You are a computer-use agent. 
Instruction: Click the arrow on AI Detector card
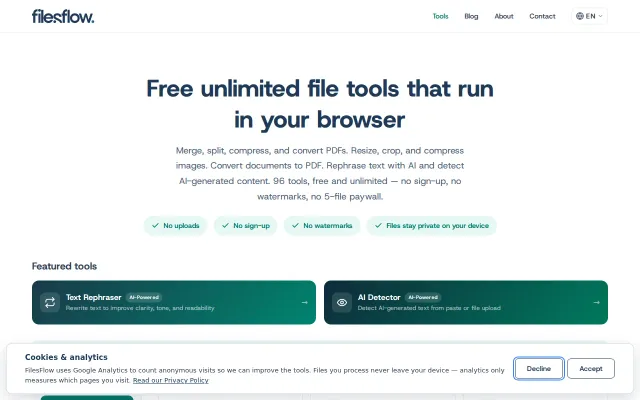pyautogui.click(x=597, y=302)
